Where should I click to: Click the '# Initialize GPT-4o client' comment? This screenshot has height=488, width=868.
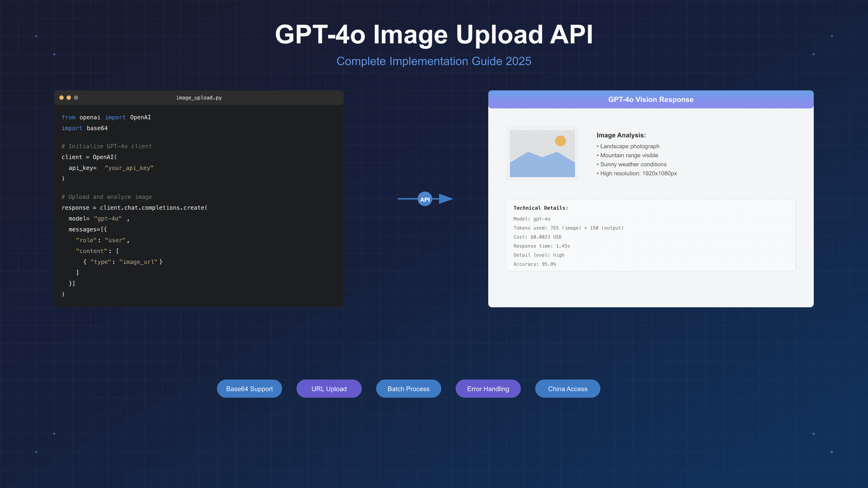[107, 146]
